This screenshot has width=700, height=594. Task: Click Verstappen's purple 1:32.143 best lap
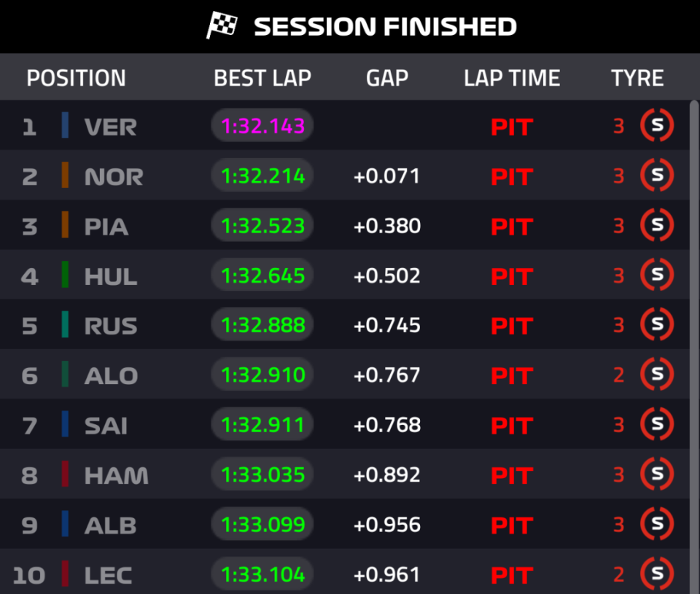click(262, 126)
